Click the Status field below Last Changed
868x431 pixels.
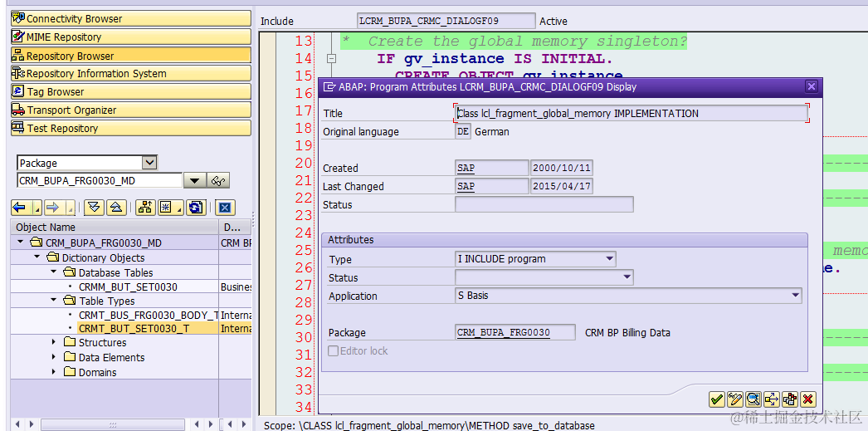544,204
